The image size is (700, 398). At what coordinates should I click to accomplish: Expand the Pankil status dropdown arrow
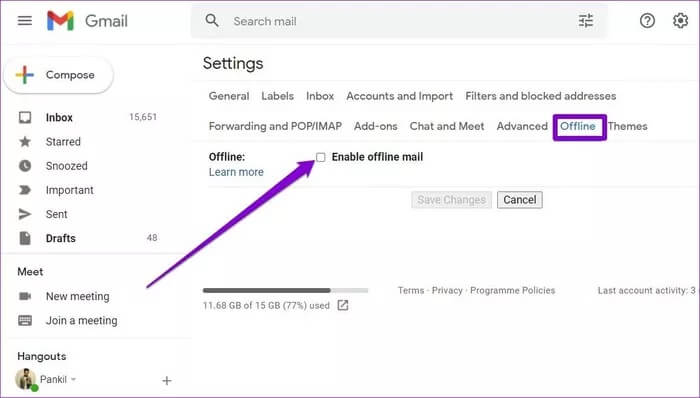pos(73,379)
